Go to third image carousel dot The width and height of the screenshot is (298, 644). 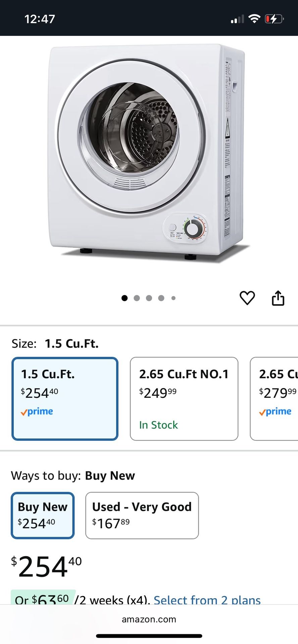coord(149,298)
